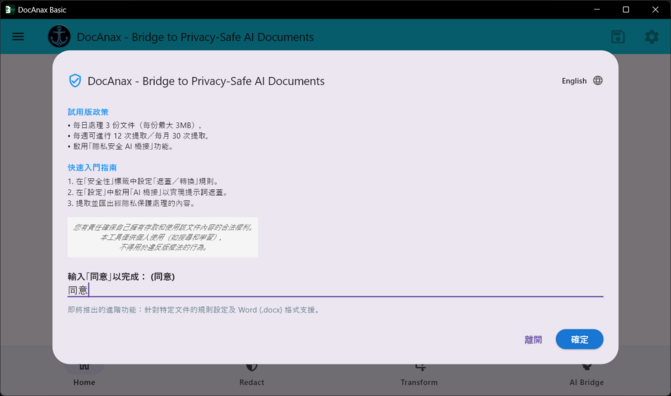Open the Redact tab
Image resolution: width=671 pixels, height=396 pixels.
(x=252, y=375)
